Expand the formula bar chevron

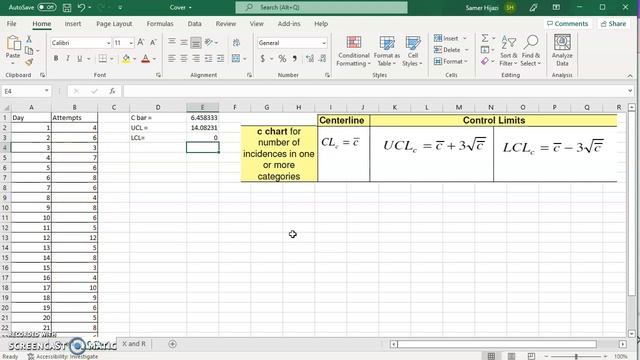[630, 91]
